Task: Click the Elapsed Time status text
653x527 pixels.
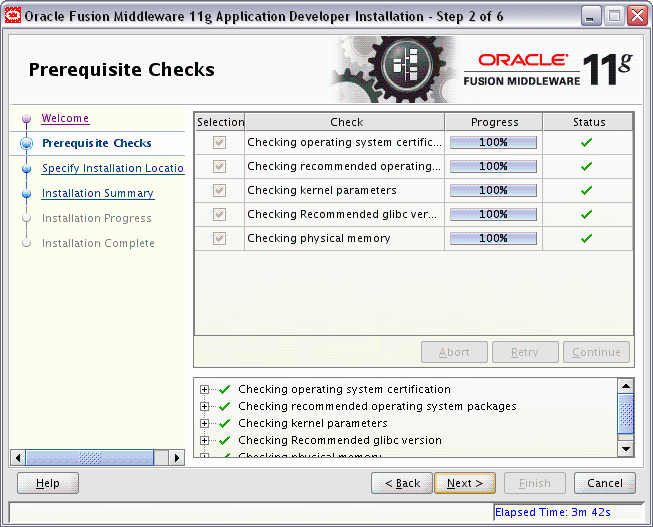Action: point(553,512)
